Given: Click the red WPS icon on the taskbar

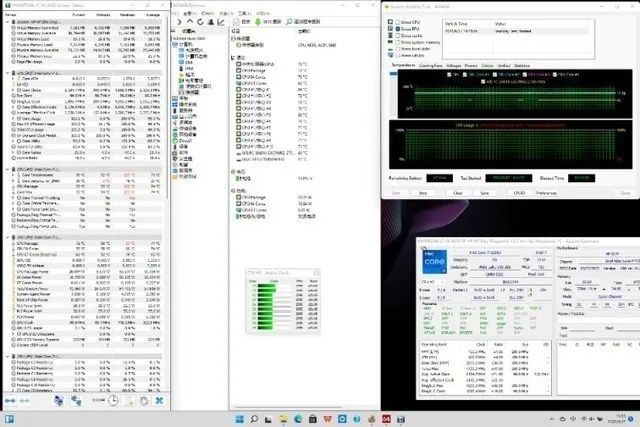Looking at the screenshot, I should 327,419.
